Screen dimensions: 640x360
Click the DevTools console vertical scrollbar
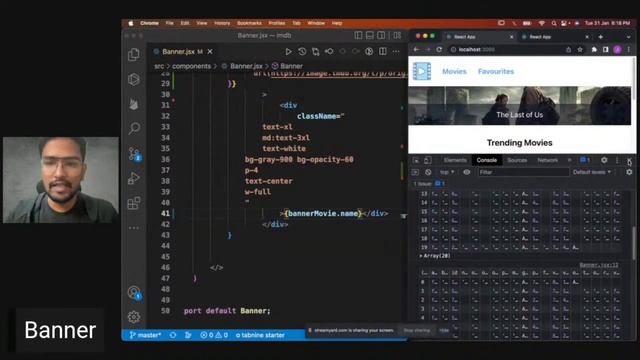point(634,243)
